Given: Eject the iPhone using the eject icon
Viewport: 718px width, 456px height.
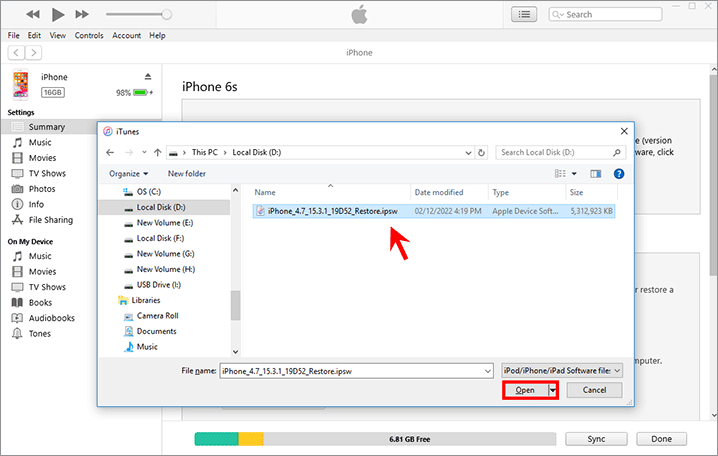Looking at the screenshot, I should [x=148, y=76].
